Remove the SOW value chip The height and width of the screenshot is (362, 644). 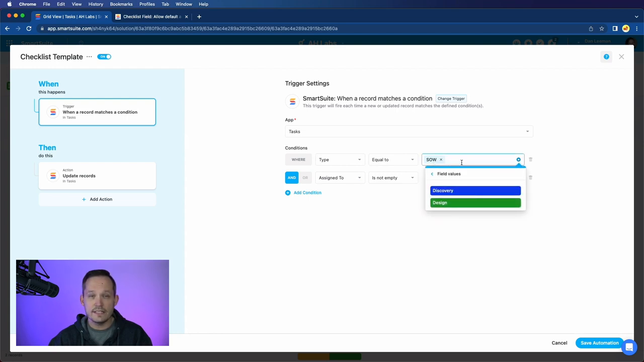(441, 160)
